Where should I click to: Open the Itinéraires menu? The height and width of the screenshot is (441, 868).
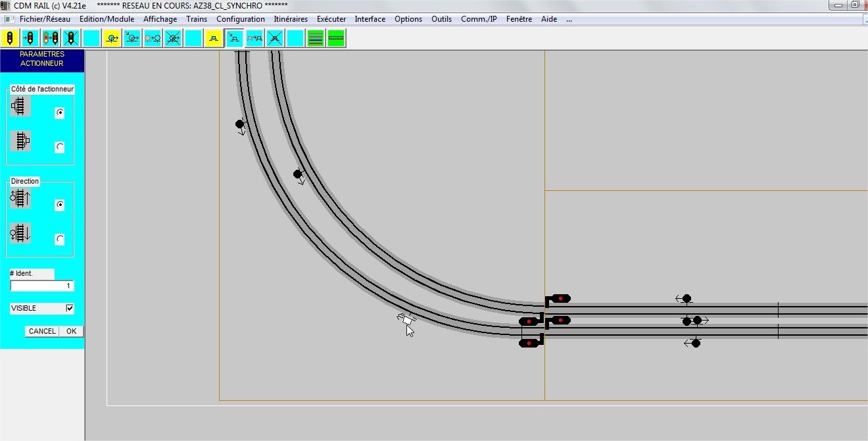coord(291,19)
